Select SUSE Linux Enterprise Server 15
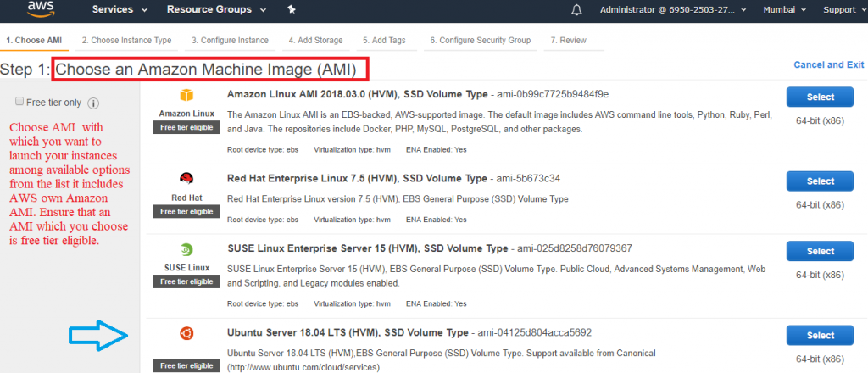The height and width of the screenshot is (373, 868). [x=820, y=251]
